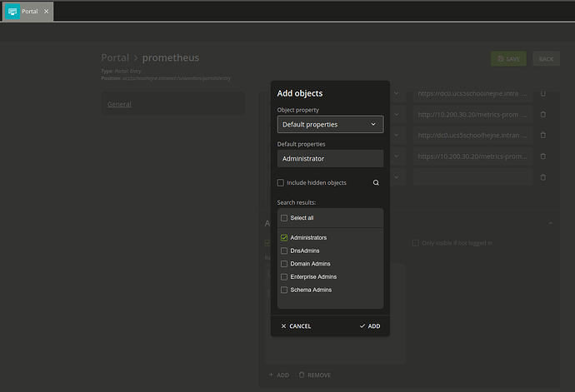This screenshot has width=575, height=392.
Task: Check the Domain Admins checkbox
Action: [284, 264]
